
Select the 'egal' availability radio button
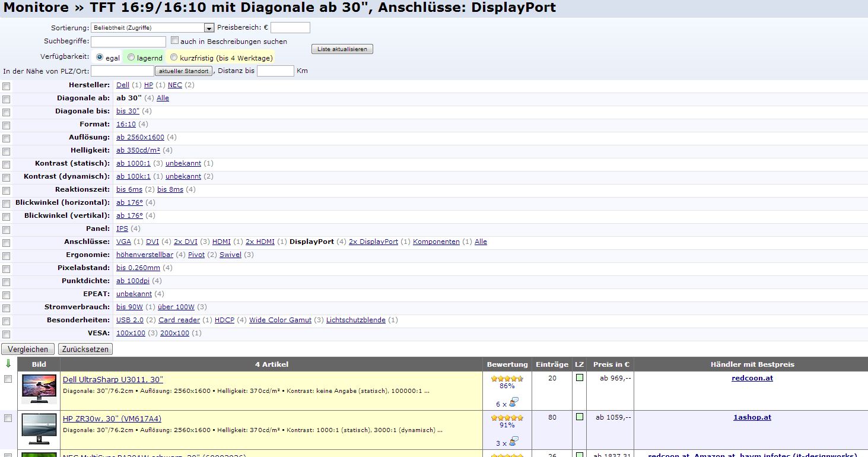coord(100,58)
